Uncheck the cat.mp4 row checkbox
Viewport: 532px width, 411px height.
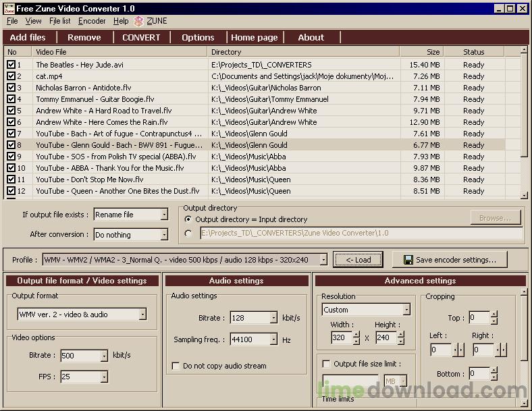pyautogui.click(x=11, y=76)
